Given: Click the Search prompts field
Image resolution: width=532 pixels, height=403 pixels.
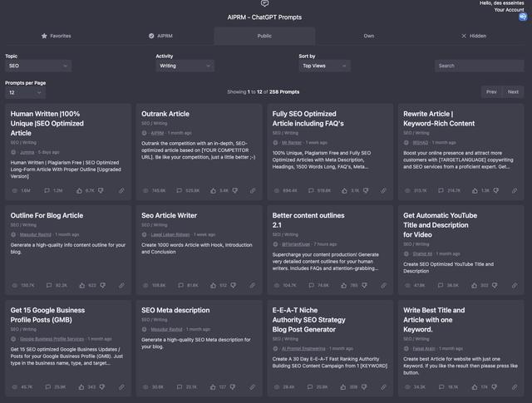Looking at the screenshot, I should 479,66.
